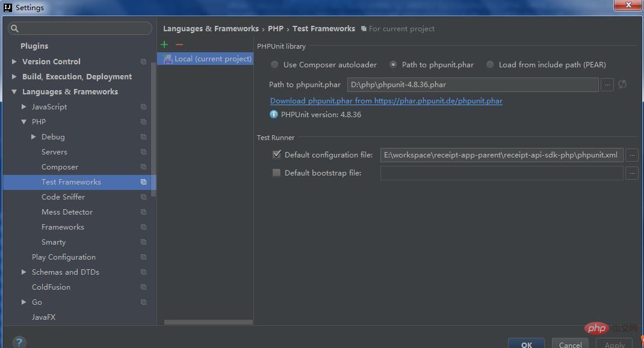The width and height of the screenshot is (644, 348).
Task: Click the Apply button
Action: click(x=615, y=344)
